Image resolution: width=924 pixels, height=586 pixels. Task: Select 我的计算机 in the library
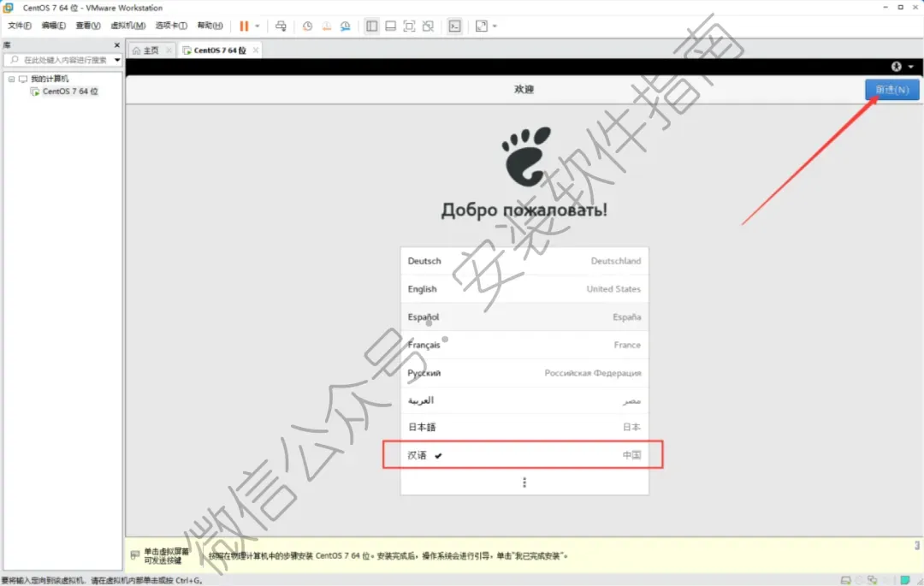coord(50,79)
